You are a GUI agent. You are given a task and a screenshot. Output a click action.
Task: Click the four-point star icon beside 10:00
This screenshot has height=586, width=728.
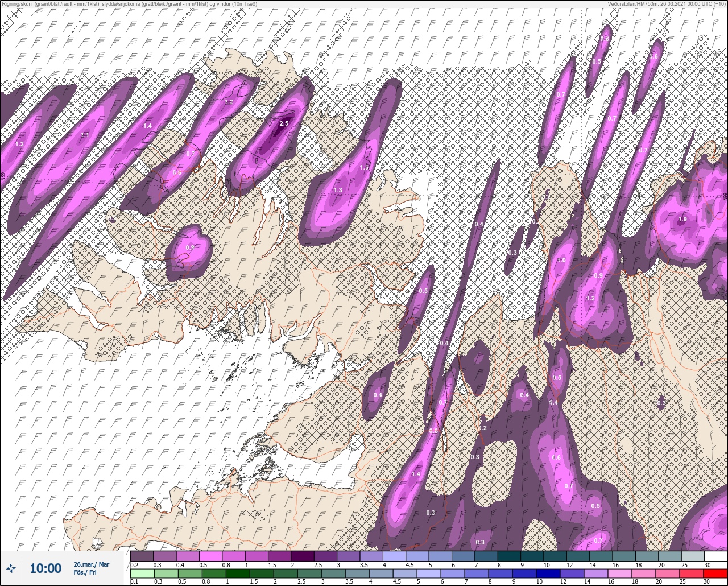[x=11, y=568]
